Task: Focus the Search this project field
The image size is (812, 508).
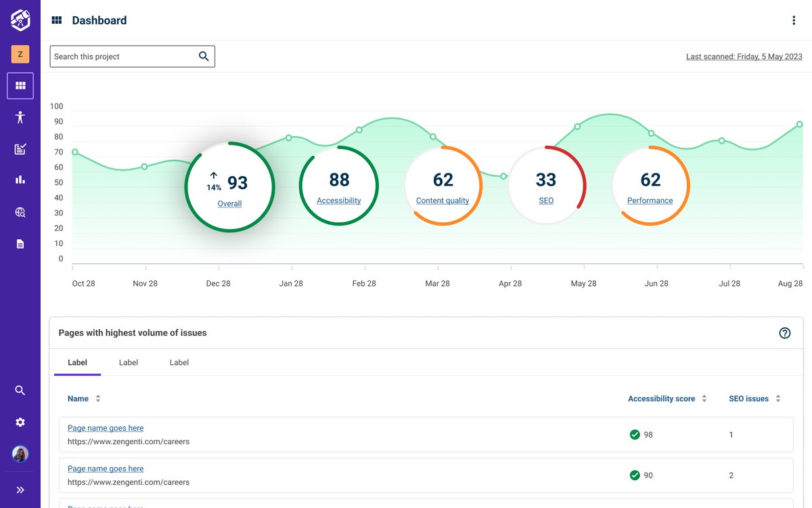Action: click(x=133, y=56)
